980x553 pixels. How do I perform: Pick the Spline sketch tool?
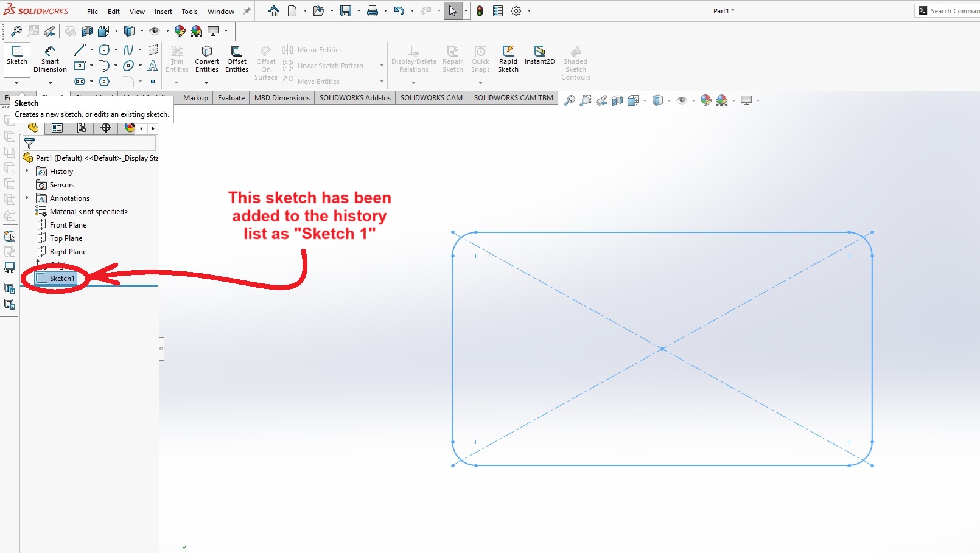click(x=128, y=50)
